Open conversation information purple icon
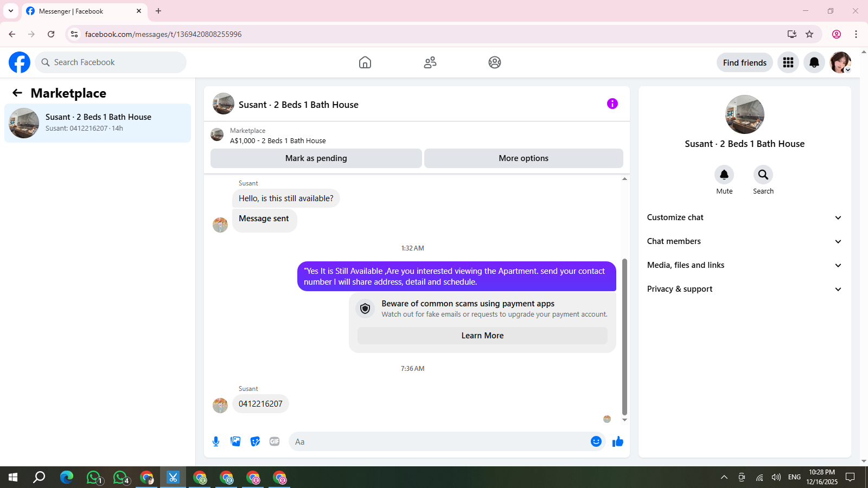Screen dimensions: 868x488 point(612,104)
